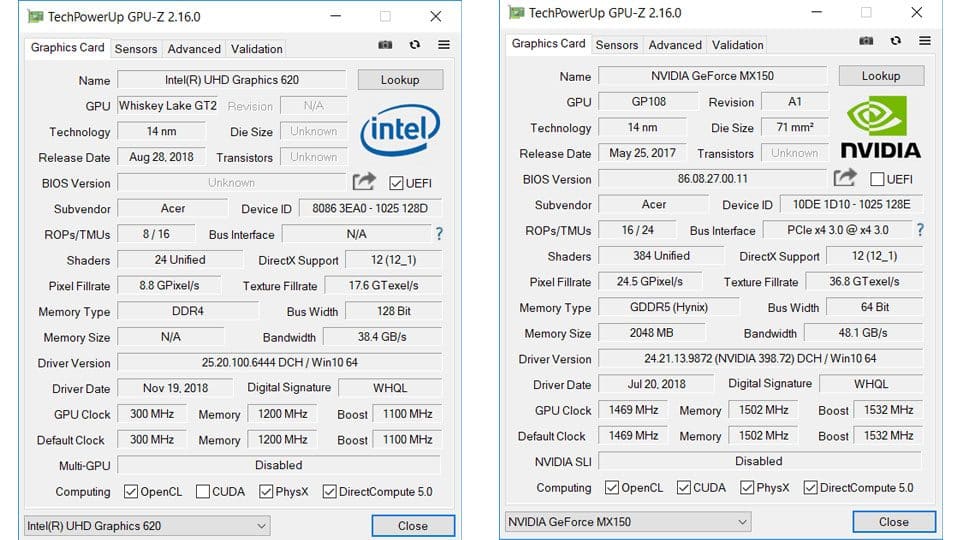Screen dimensions: 960x540
Task: Click the Bus Interface question mark in Intel window
Action: pos(439,234)
